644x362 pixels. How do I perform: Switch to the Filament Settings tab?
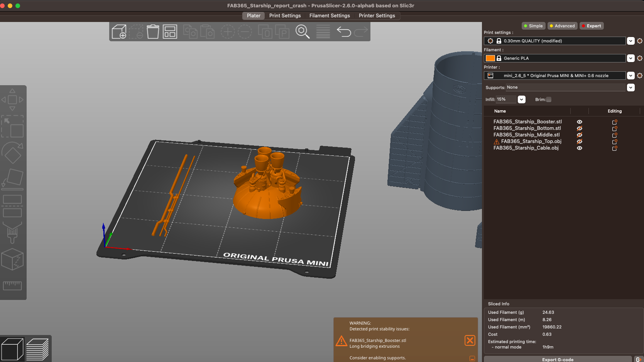coord(330,16)
